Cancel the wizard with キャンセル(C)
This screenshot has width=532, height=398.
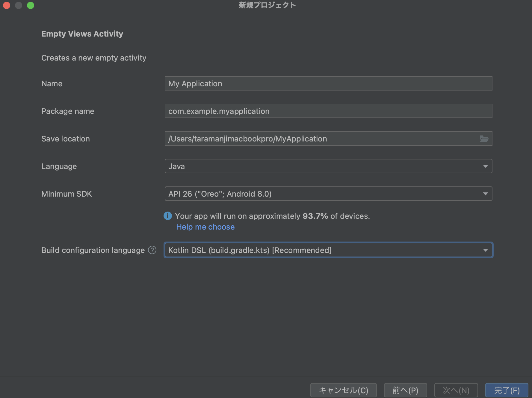(x=343, y=390)
